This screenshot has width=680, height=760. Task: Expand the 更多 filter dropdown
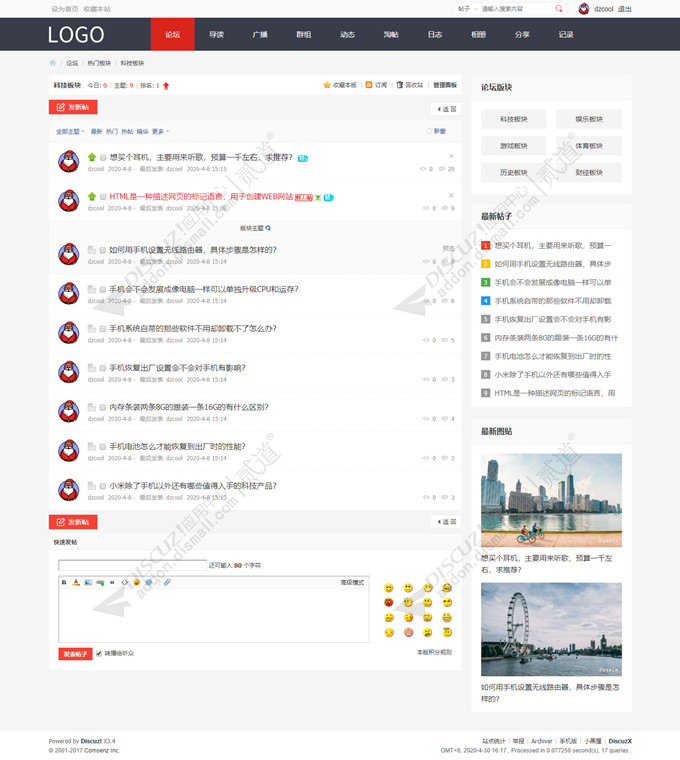(160, 131)
